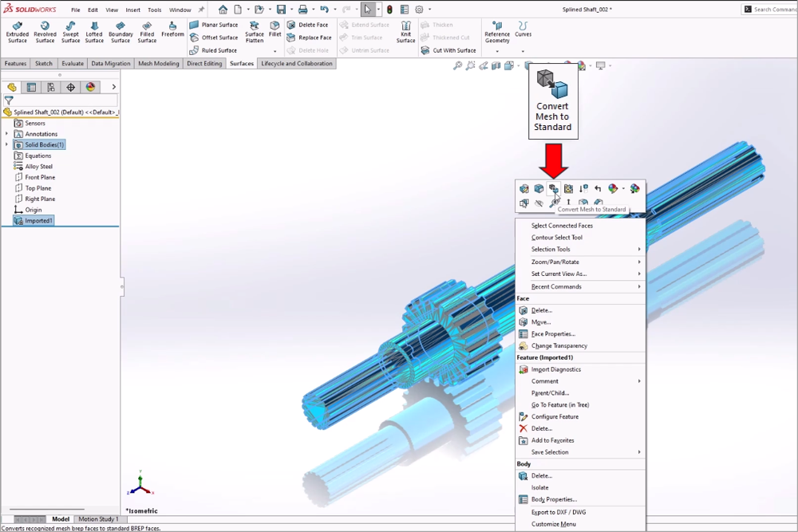Select the Imported1 feature in the tree

[34, 221]
